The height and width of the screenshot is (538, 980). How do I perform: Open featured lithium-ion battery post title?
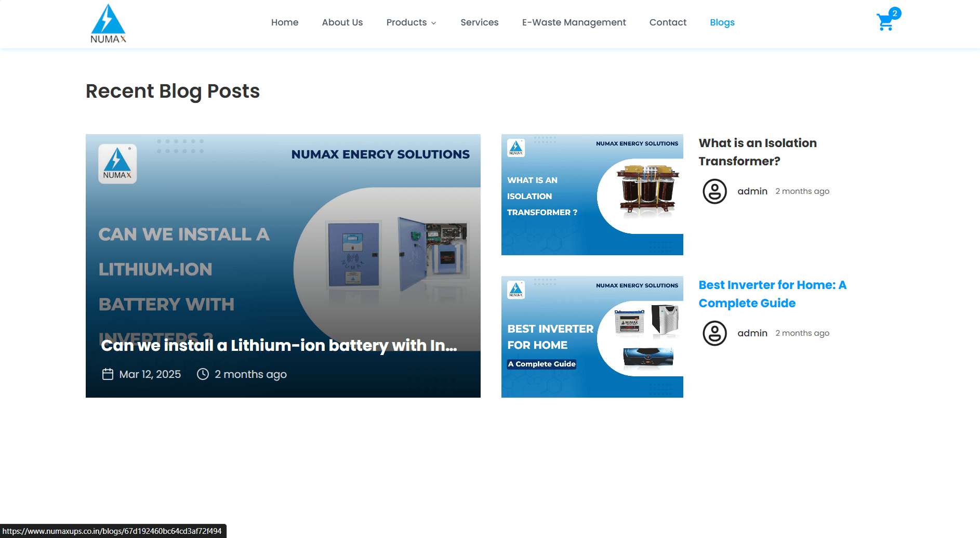279,345
